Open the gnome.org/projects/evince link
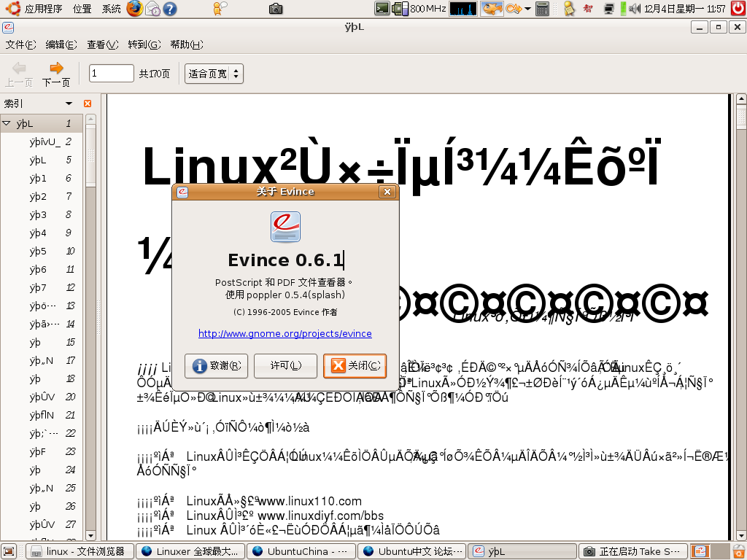 [285, 334]
